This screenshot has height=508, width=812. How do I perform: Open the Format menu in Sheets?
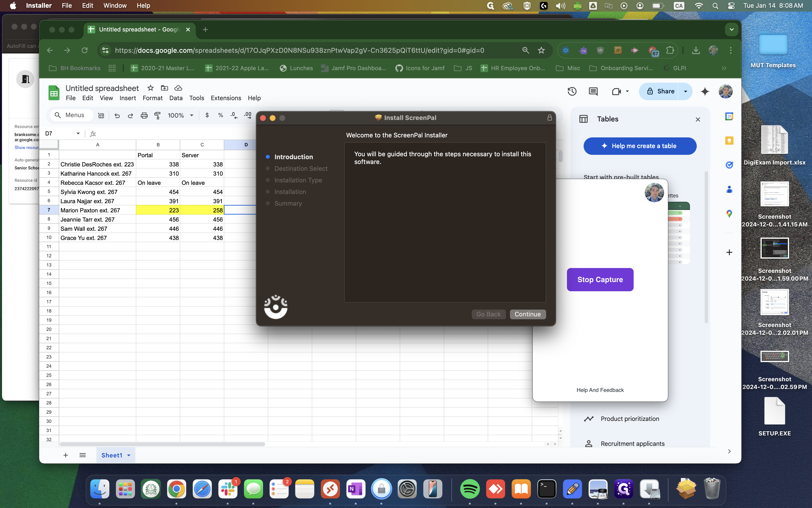152,98
